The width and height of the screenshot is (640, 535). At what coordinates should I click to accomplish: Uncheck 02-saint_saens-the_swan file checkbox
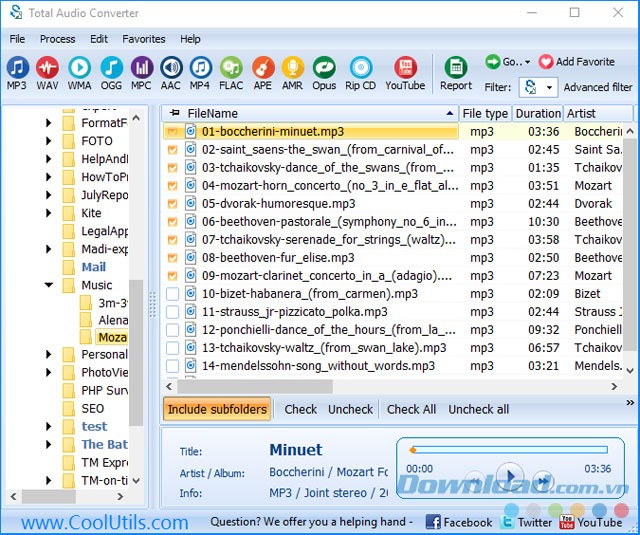pyautogui.click(x=173, y=150)
